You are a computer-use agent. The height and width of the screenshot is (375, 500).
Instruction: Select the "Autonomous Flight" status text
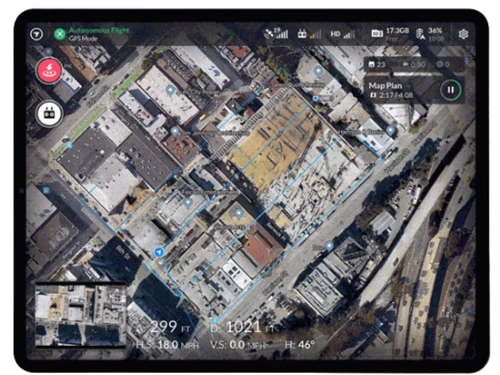click(99, 31)
